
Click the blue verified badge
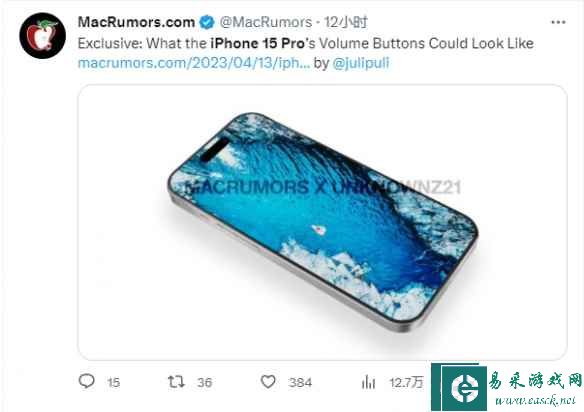pos(207,22)
